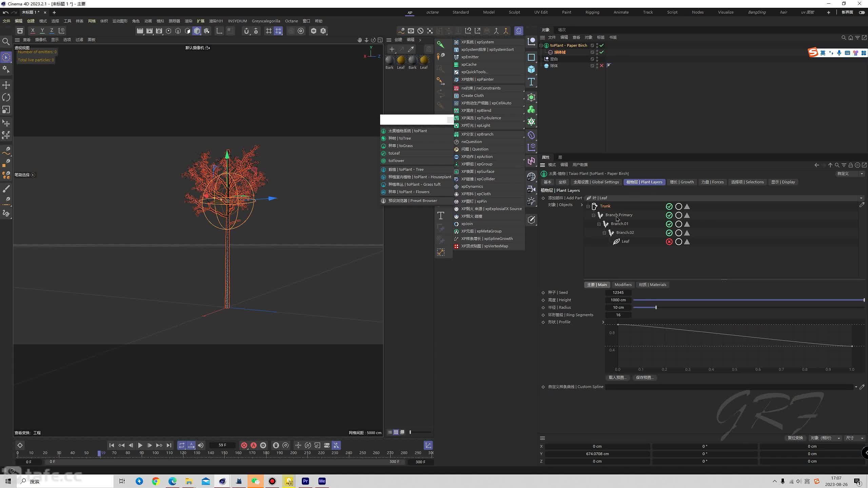Screen dimensions: 868x488
Task: Click the Leaf layer icon
Action: (616, 242)
